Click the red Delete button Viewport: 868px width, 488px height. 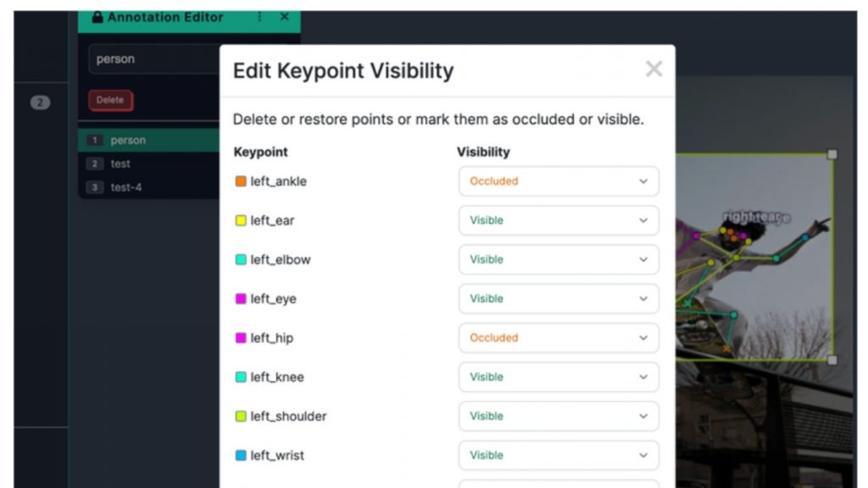[x=110, y=100]
